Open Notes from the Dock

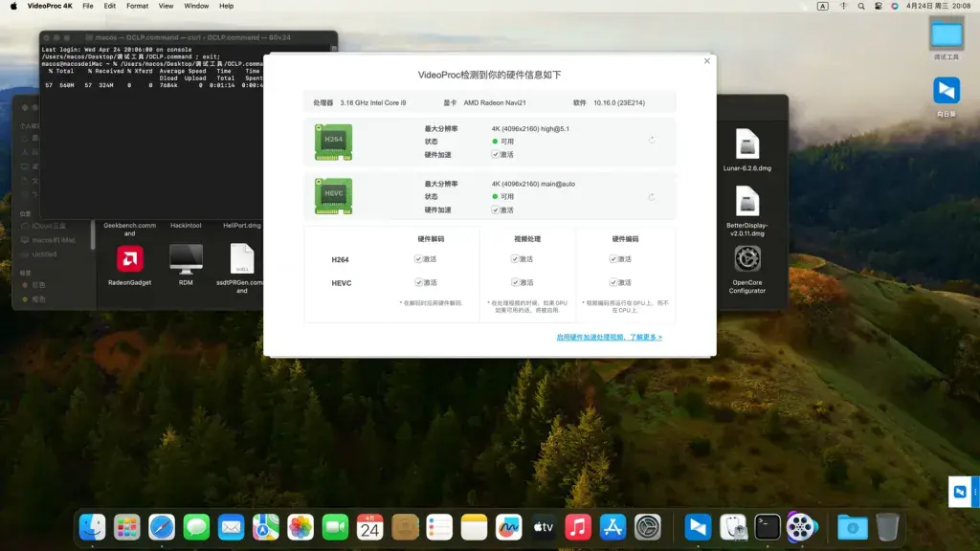pos(474,527)
